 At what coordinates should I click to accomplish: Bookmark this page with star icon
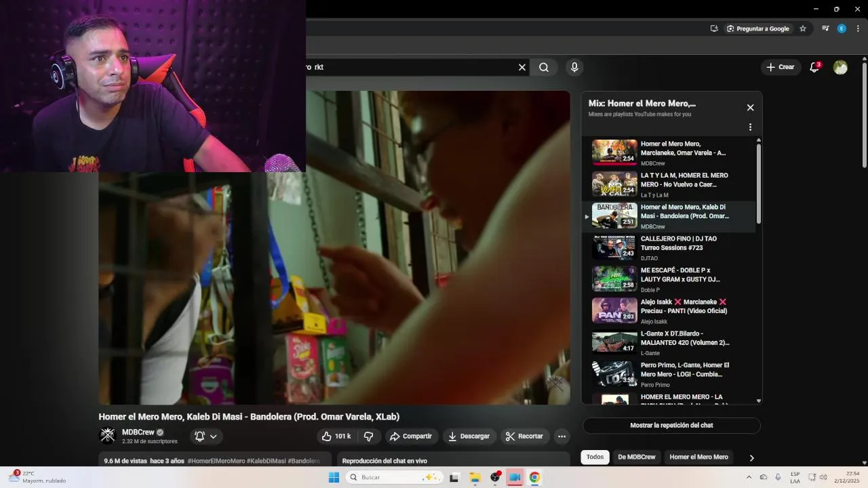point(803,28)
